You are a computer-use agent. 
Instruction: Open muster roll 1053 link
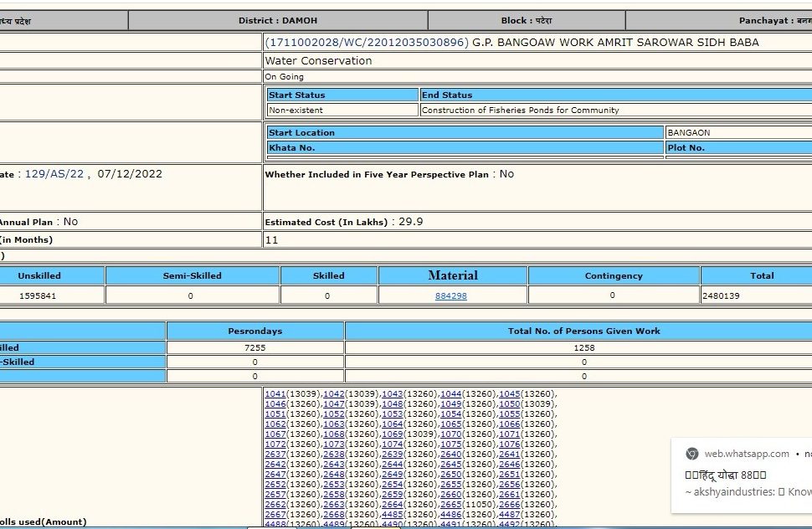coord(392,414)
